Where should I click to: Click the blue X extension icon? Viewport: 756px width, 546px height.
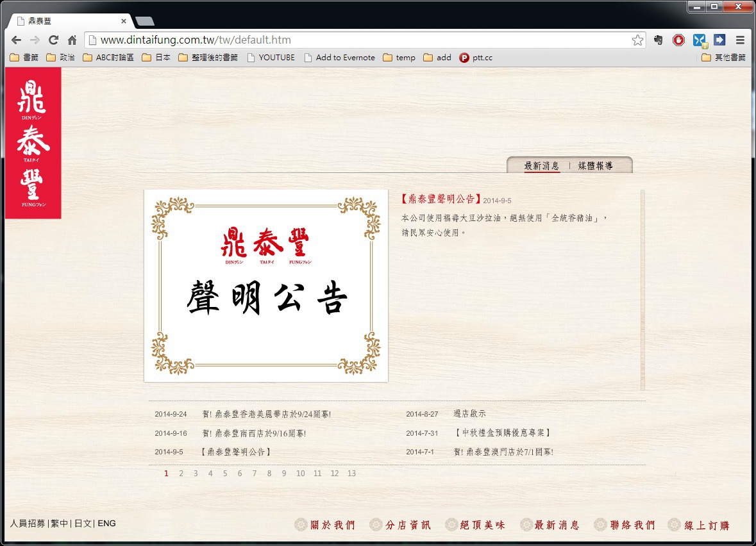(700, 40)
